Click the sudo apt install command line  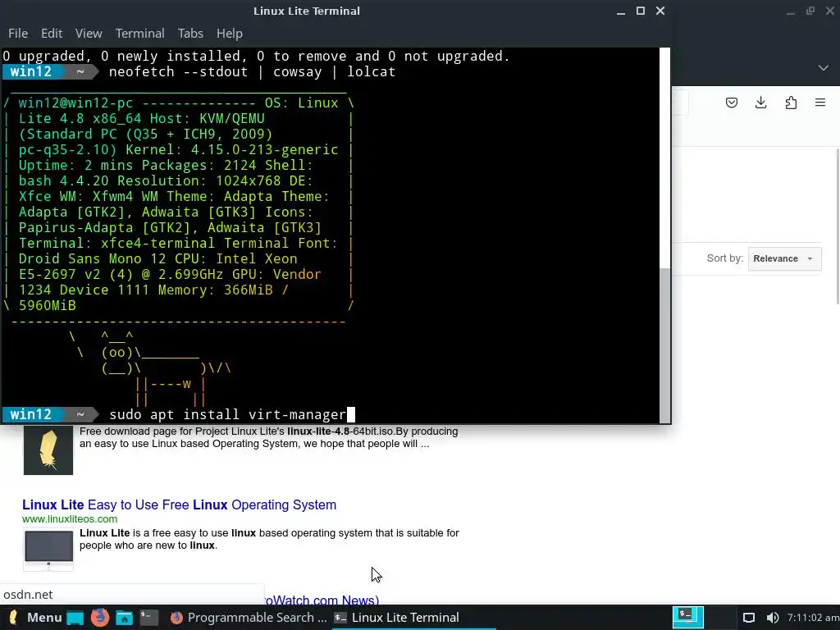pos(228,414)
